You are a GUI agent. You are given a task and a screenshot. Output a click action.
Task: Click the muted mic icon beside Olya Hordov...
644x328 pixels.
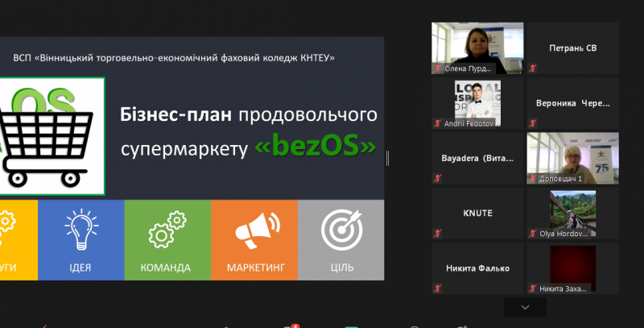pos(533,234)
